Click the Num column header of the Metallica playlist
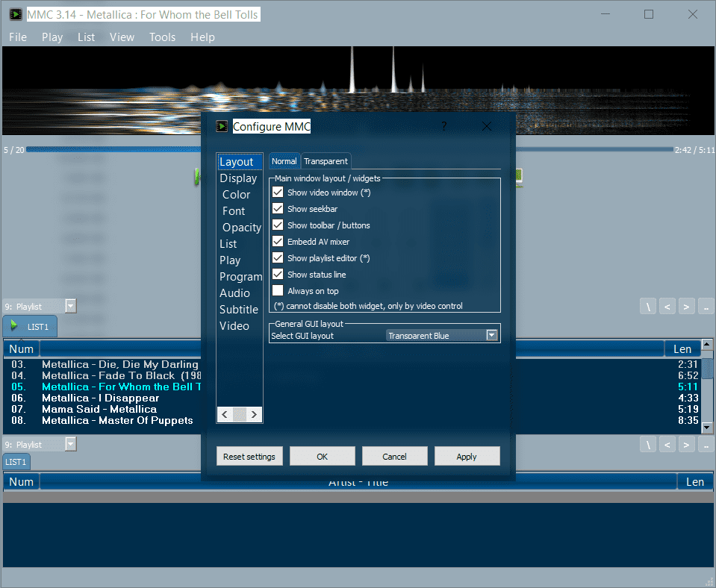This screenshot has height=588, width=716. click(x=22, y=348)
